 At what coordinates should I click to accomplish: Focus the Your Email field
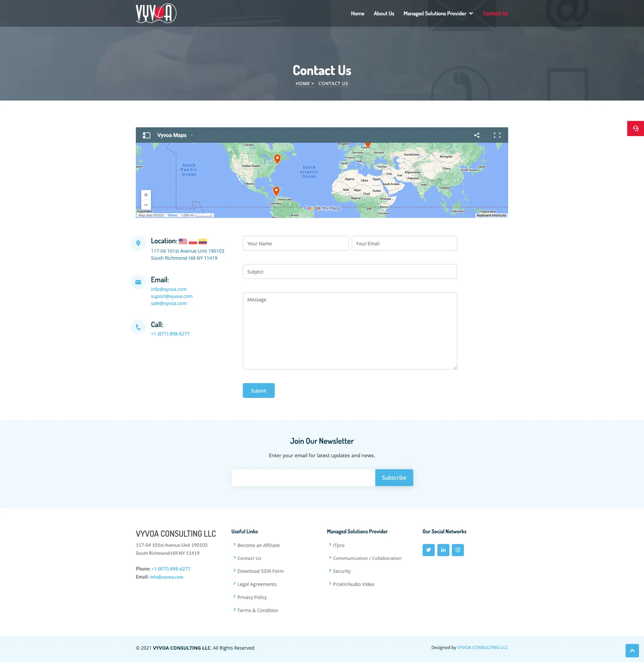pos(404,243)
